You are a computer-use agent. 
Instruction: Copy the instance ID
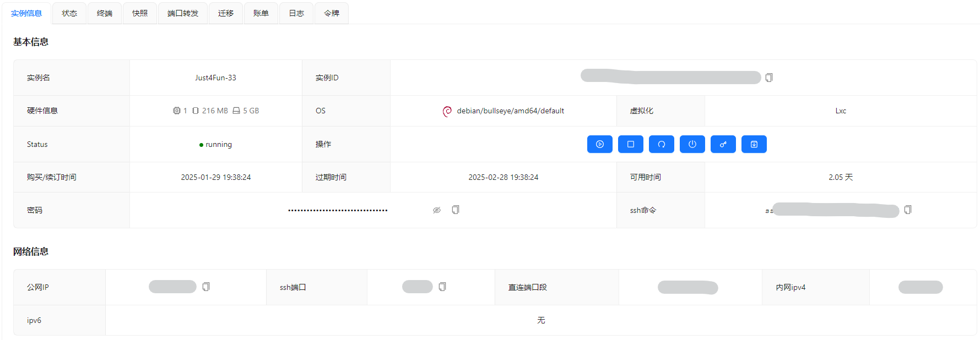(x=769, y=78)
